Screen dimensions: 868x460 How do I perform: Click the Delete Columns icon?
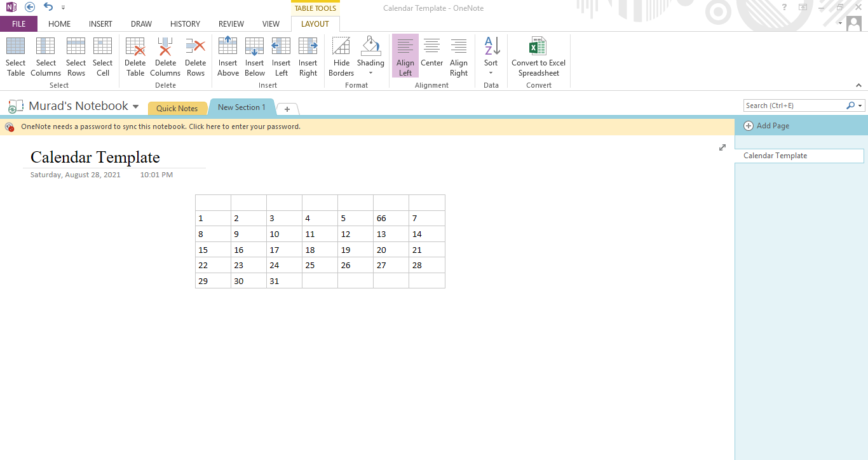[165, 56]
